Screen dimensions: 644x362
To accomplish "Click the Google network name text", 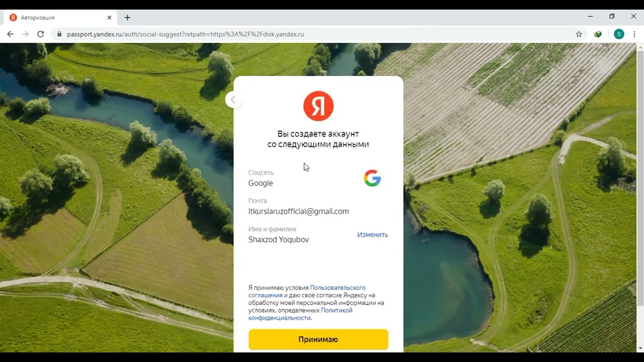I will coord(261,184).
